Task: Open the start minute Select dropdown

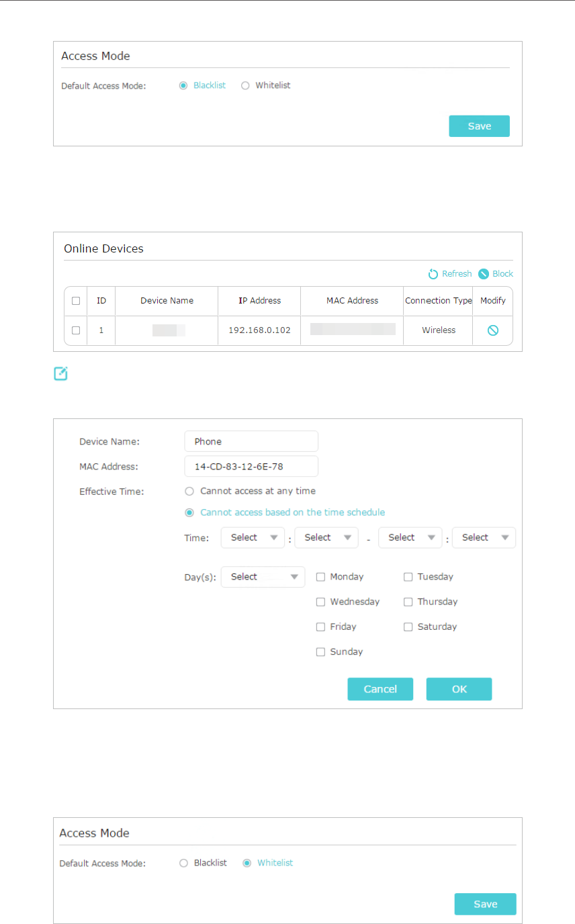Action: (326, 538)
